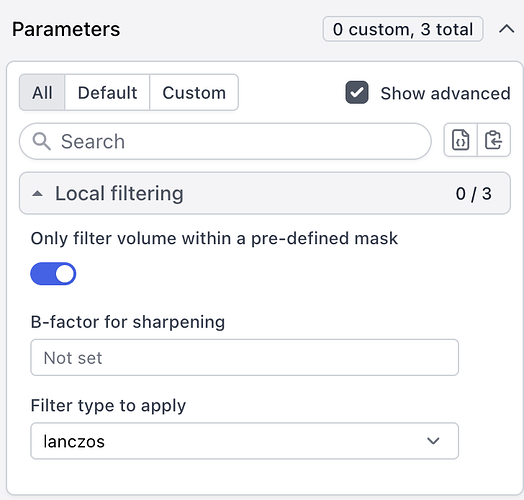Click the 0 / 3 count in Local filtering
The height and width of the screenshot is (500, 524).
(x=474, y=194)
